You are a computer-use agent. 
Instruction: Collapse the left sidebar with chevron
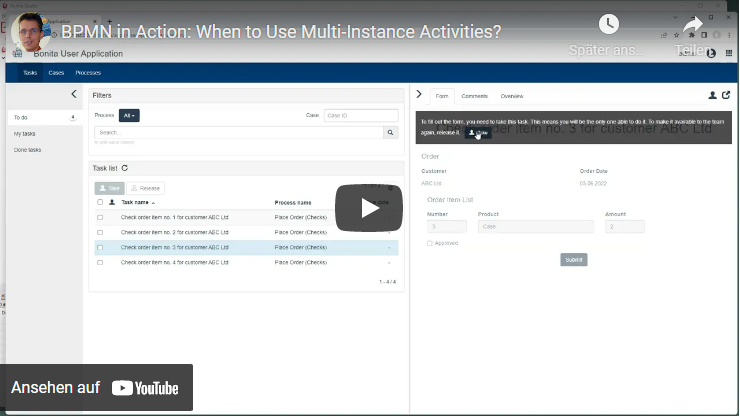[x=73, y=94]
